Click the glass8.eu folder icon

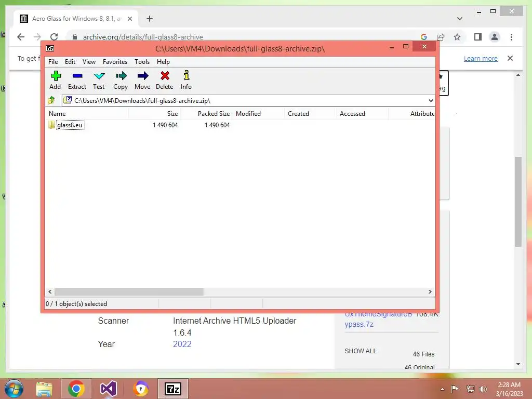51,125
